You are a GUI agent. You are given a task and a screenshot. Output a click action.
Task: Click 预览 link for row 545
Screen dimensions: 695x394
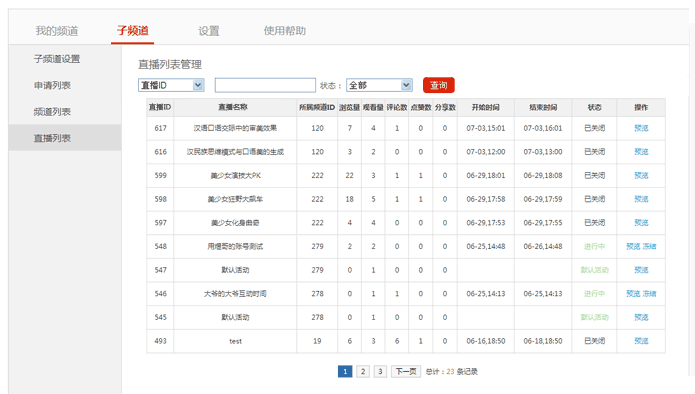coord(641,317)
